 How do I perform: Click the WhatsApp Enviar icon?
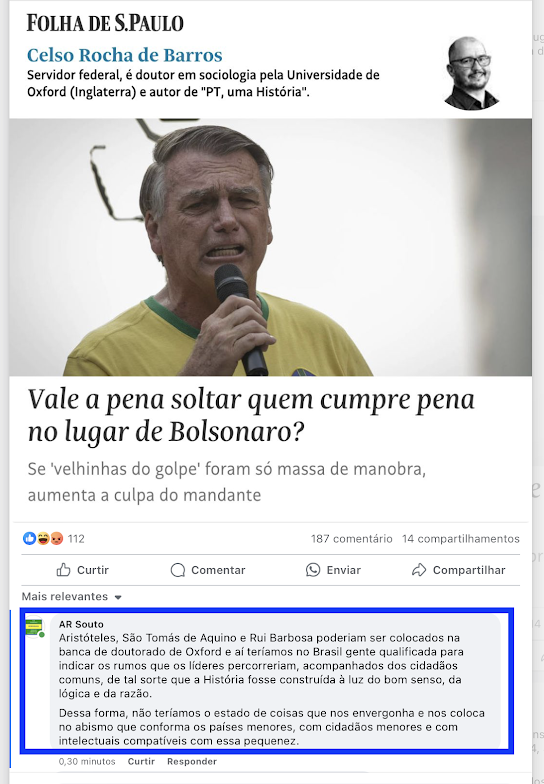[313, 570]
